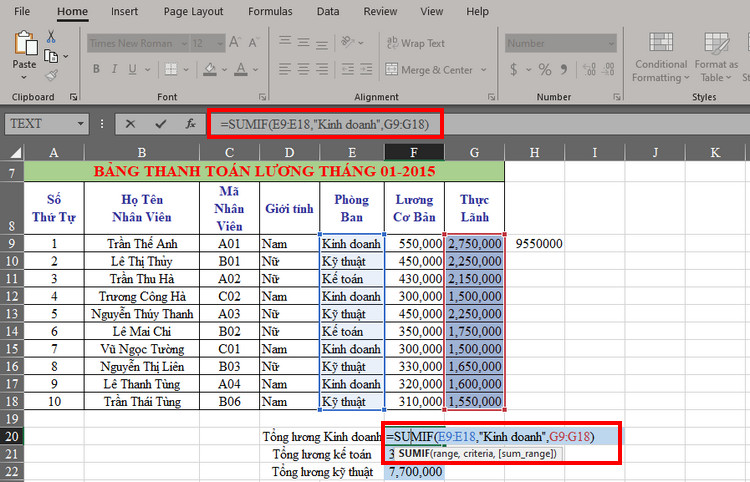Click the Insert Function fx icon

pyautogui.click(x=190, y=124)
